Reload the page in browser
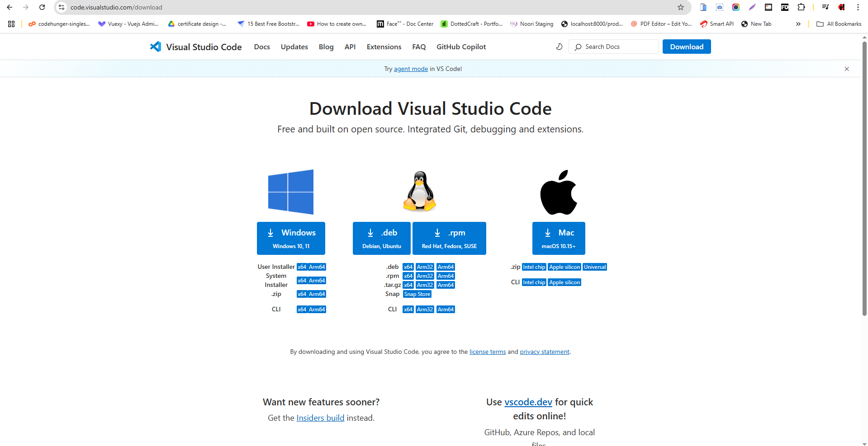The image size is (868, 446). click(x=42, y=7)
